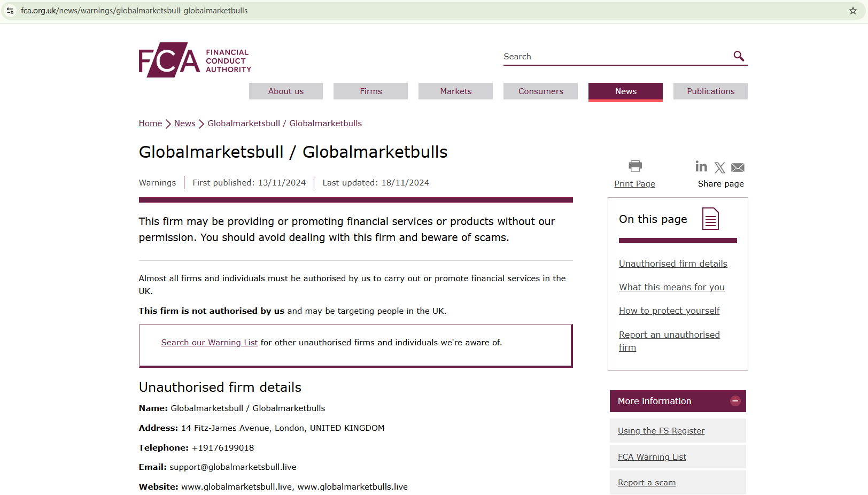Open the Consumers menu
The height and width of the screenshot is (495, 868).
click(x=541, y=91)
